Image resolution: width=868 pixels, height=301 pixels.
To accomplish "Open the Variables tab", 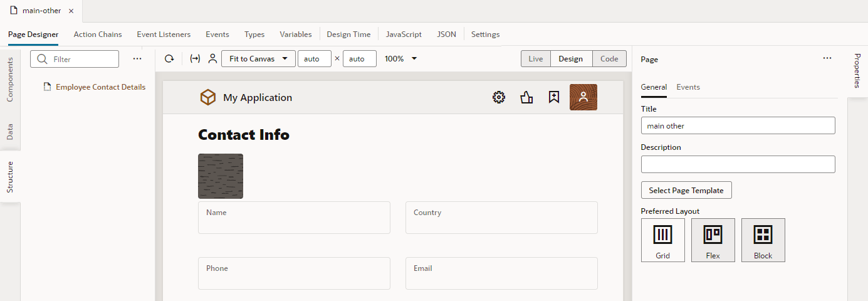I will click(x=296, y=34).
